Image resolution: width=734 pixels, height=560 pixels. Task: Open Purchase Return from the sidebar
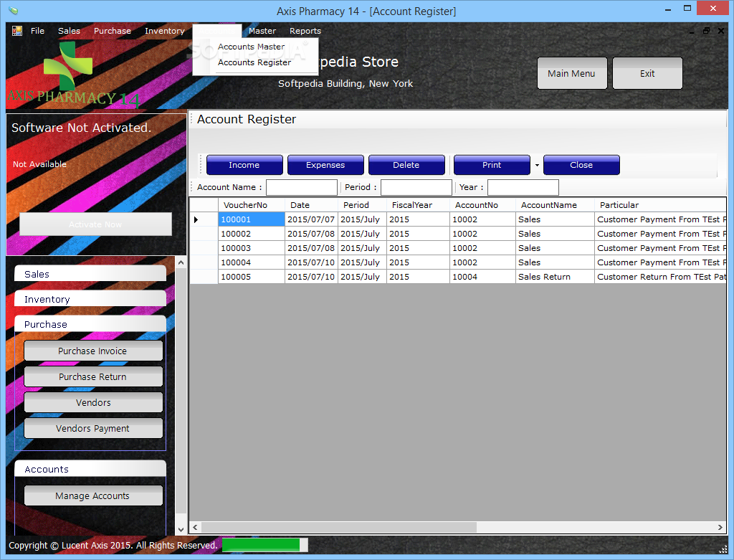[x=93, y=377]
